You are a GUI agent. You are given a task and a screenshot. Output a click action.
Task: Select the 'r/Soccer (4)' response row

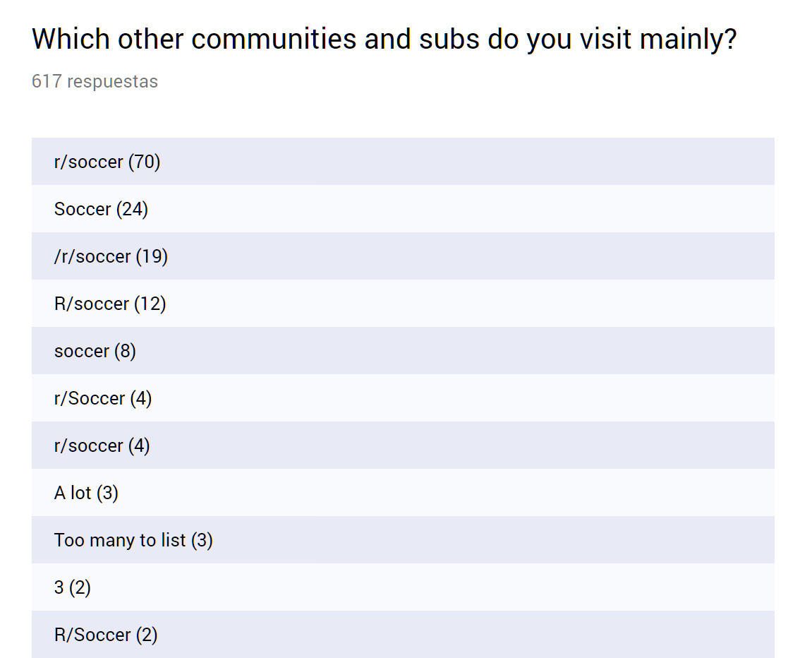pos(103,398)
